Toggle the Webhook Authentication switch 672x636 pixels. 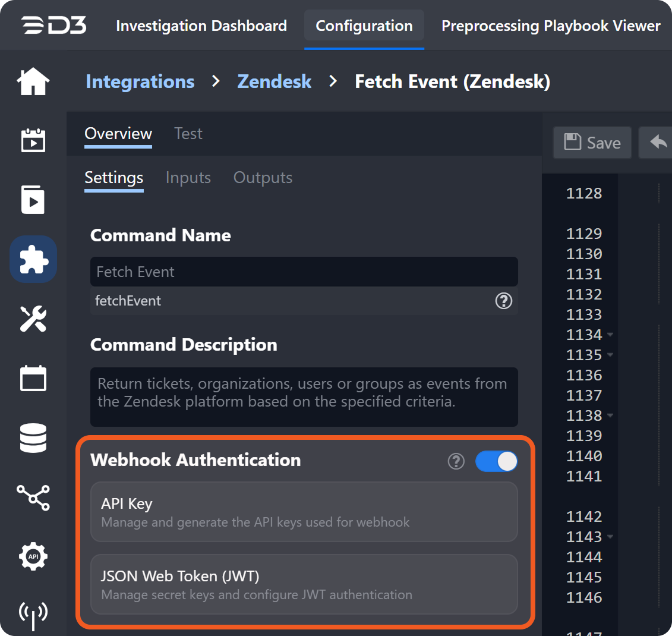pos(496,461)
